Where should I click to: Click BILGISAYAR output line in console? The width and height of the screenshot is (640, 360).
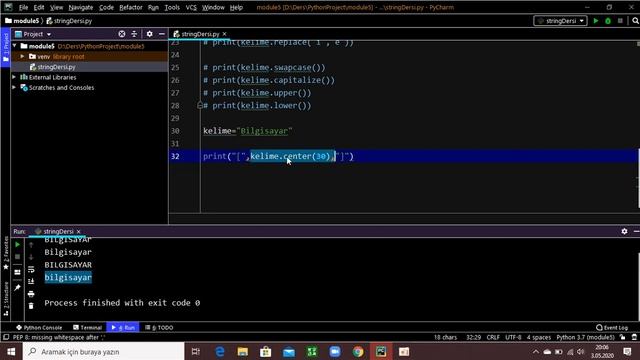[68, 265]
